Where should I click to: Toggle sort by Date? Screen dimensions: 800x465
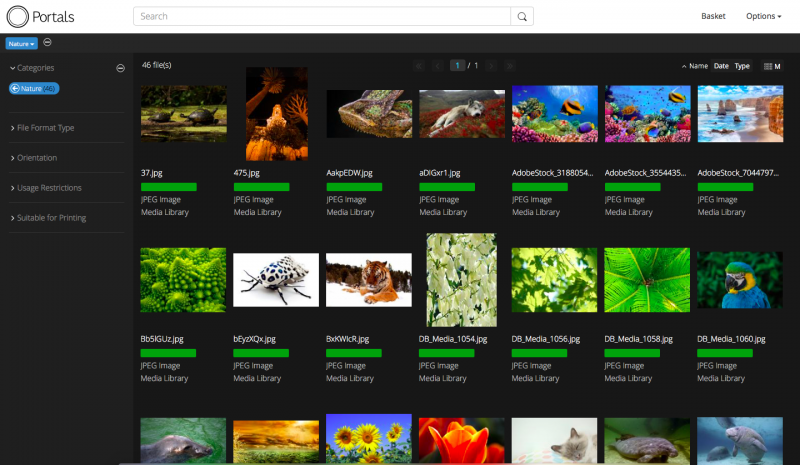tap(721, 66)
